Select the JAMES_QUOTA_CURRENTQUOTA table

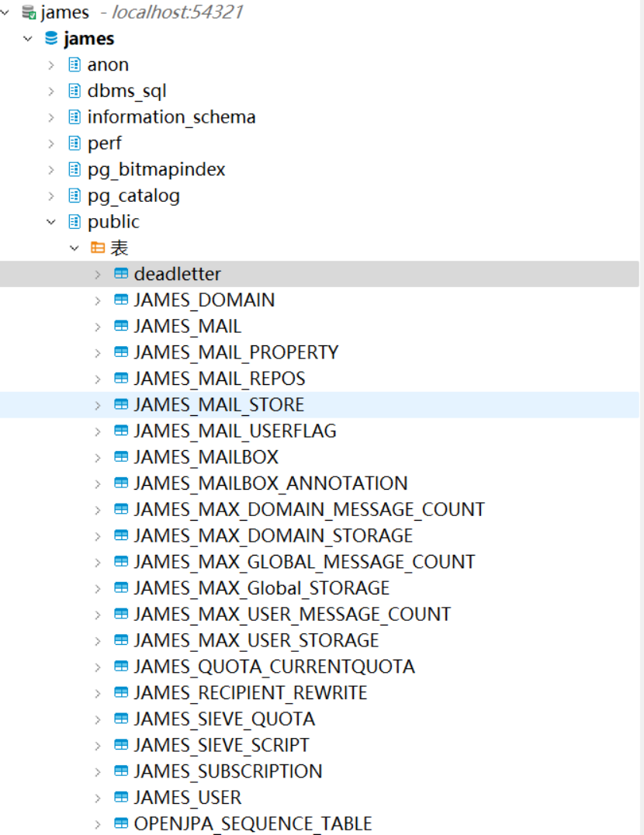tap(274, 667)
